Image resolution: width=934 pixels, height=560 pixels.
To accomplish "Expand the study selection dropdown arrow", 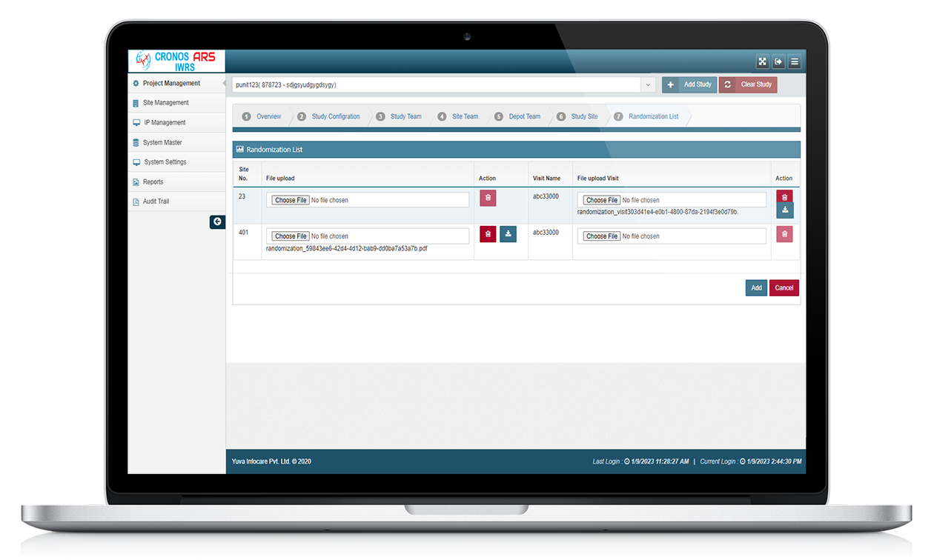I will tap(649, 85).
